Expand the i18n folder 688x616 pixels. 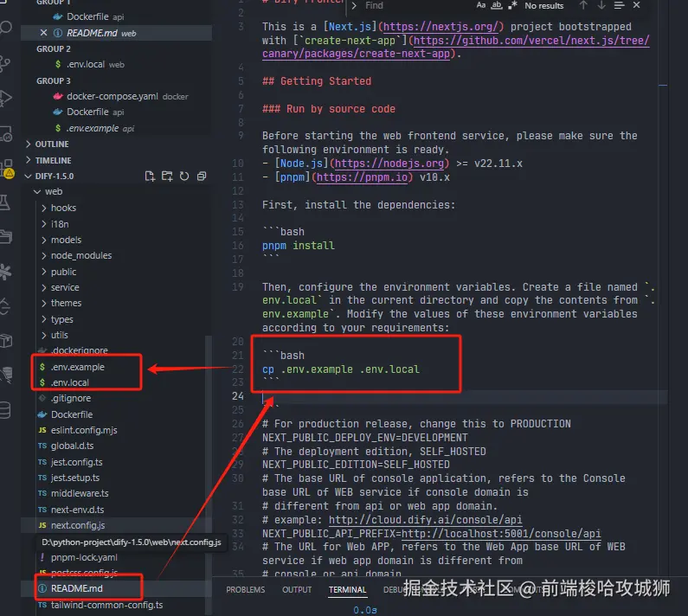pos(60,224)
